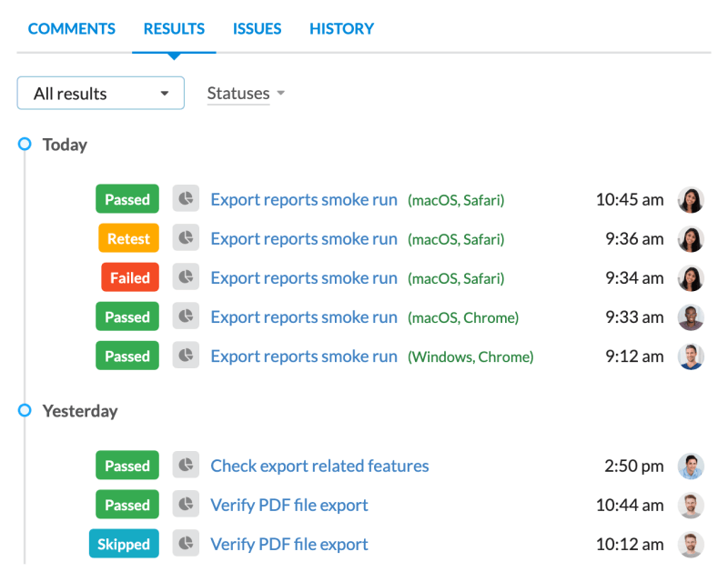
Task: Click the pie chart icon beside the 10:45 am result
Action: point(186,199)
